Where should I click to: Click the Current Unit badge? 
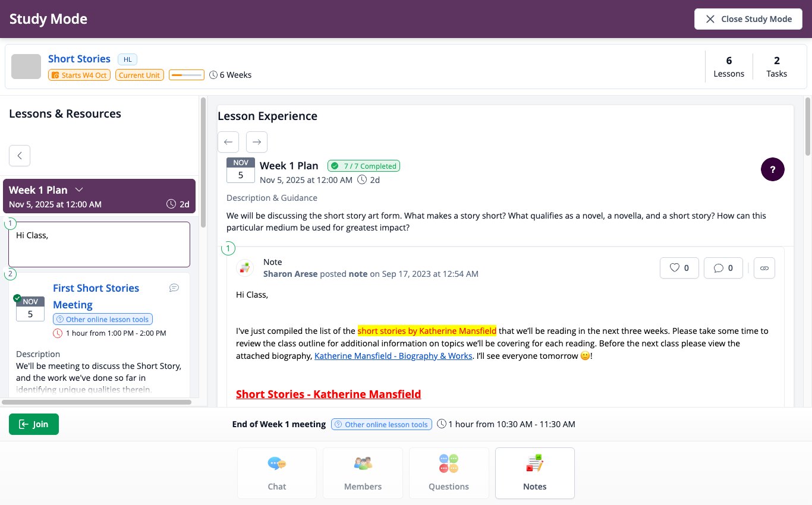pyautogui.click(x=140, y=75)
